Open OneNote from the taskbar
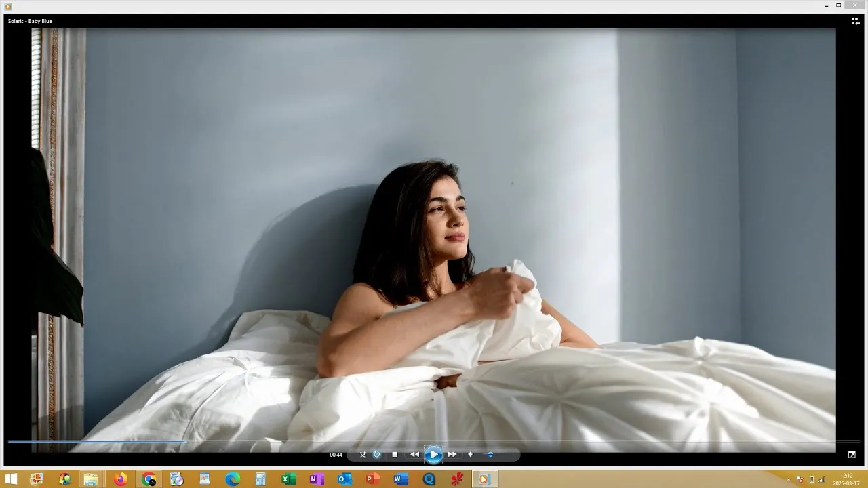Viewport: 868px width, 488px height. point(317,479)
